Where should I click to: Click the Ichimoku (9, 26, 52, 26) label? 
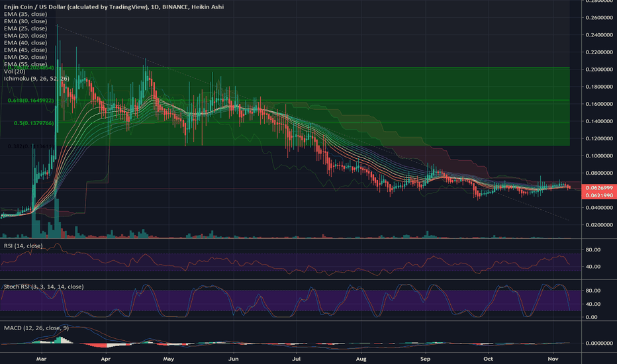click(36, 79)
